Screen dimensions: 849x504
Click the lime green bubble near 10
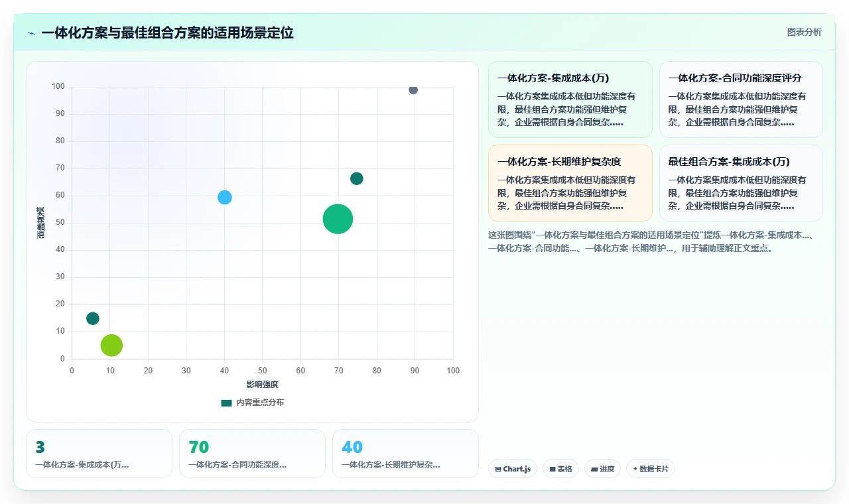(111, 346)
